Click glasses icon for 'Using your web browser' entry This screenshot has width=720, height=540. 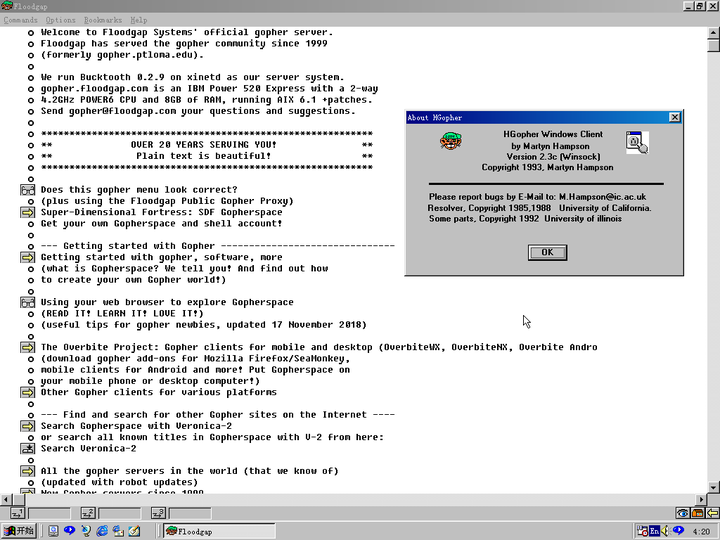coord(28,302)
